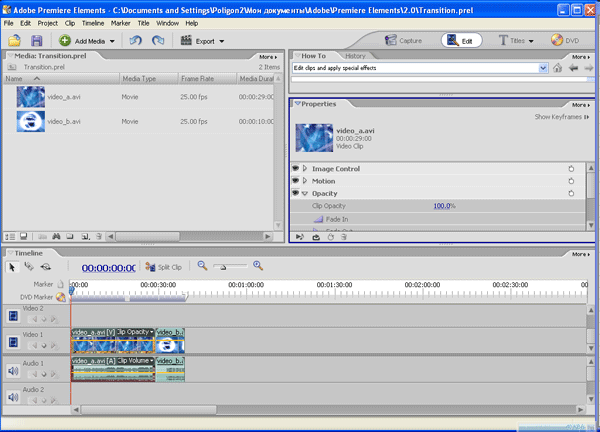Switch Media panel to list view
The image size is (600, 432).
[10, 236]
